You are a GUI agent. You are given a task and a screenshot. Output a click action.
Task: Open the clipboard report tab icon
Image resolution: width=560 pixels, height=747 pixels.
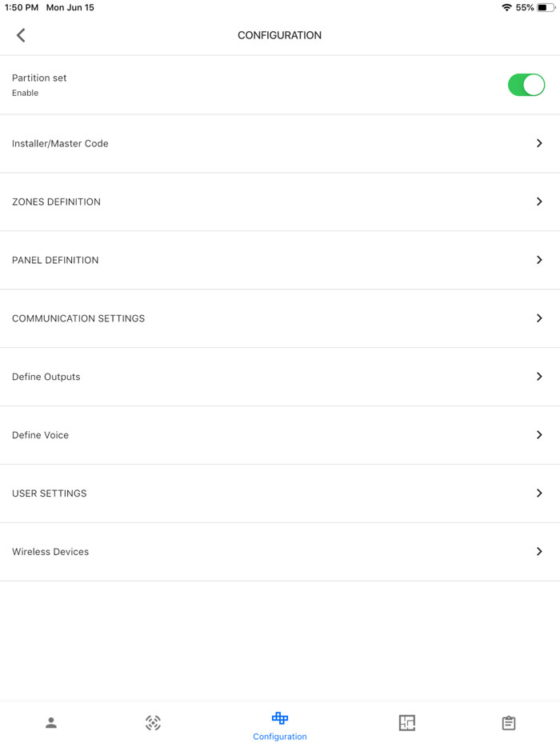[509, 723]
